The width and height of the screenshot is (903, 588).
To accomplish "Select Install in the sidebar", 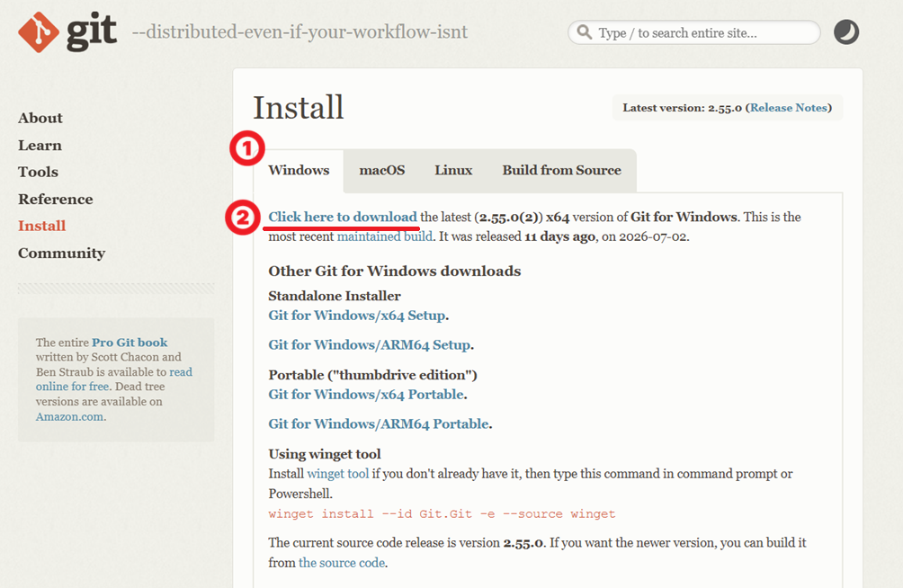I will pos(42,226).
